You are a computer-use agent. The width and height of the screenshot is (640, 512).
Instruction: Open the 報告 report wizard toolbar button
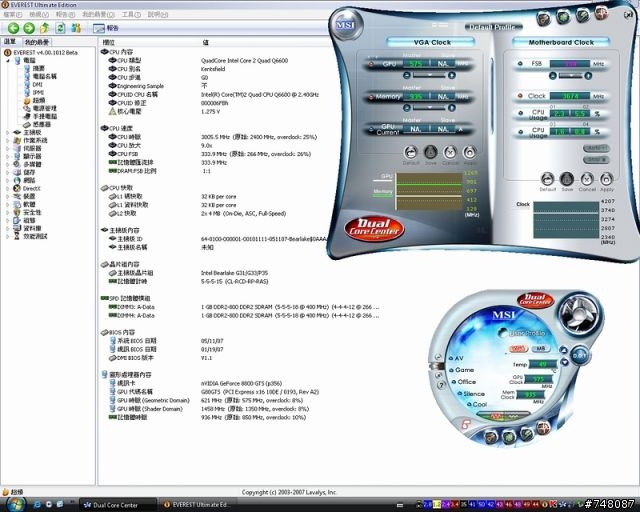[x=106, y=28]
